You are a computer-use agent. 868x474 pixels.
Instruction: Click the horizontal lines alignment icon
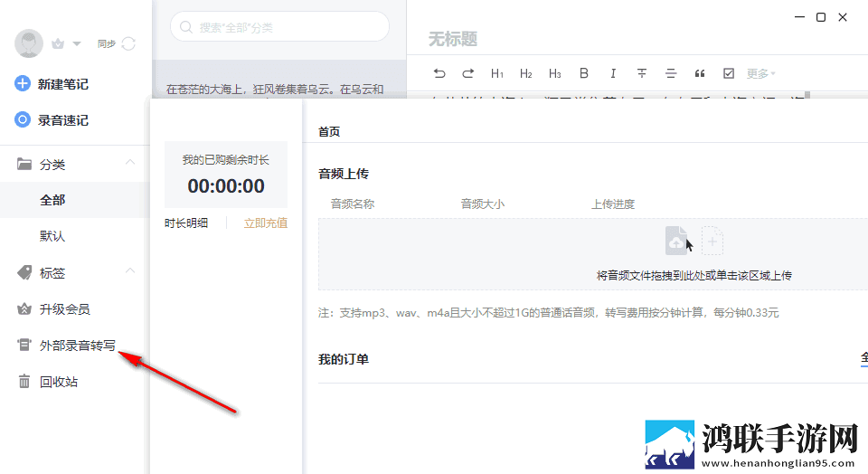coord(670,73)
